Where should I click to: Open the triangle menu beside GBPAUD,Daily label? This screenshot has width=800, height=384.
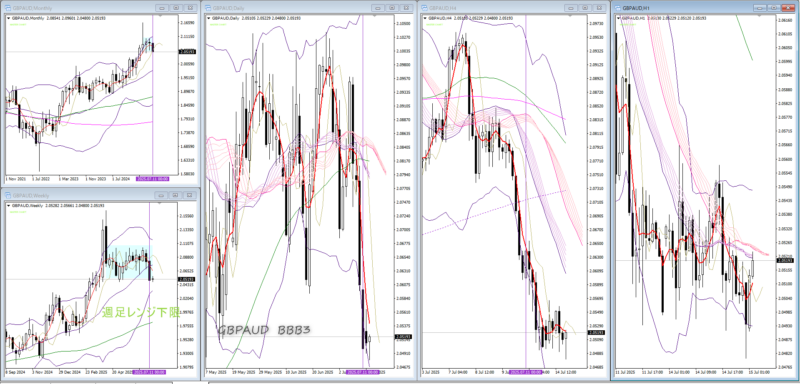[x=208, y=18]
